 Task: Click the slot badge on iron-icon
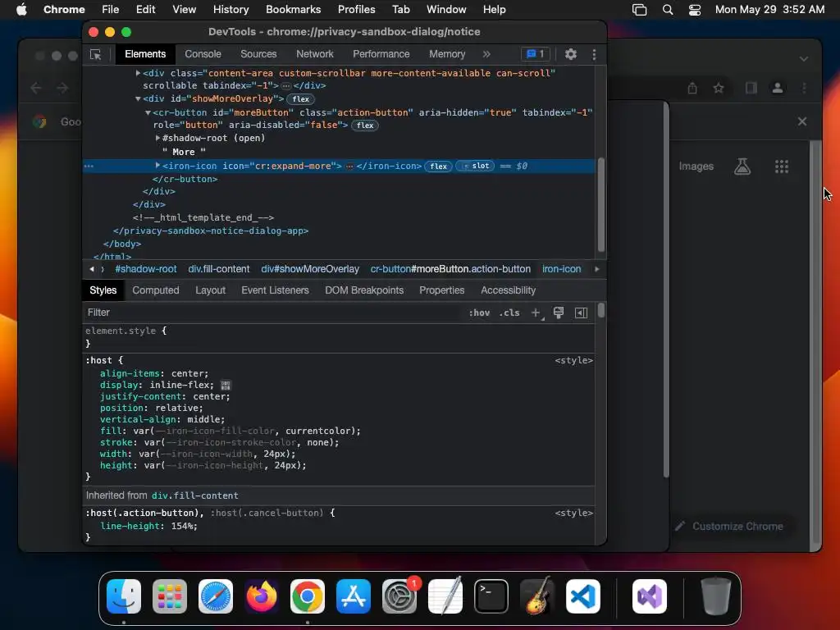pos(476,166)
